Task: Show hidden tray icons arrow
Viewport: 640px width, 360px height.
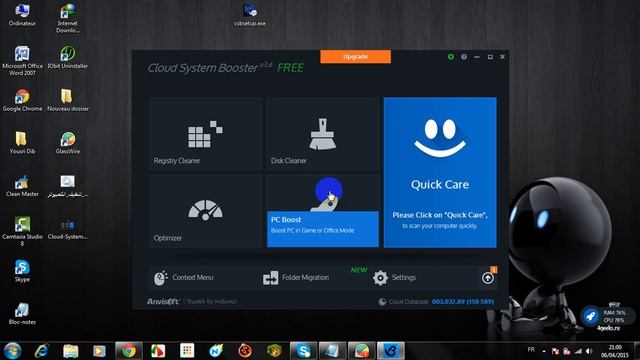Action: click(544, 351)
